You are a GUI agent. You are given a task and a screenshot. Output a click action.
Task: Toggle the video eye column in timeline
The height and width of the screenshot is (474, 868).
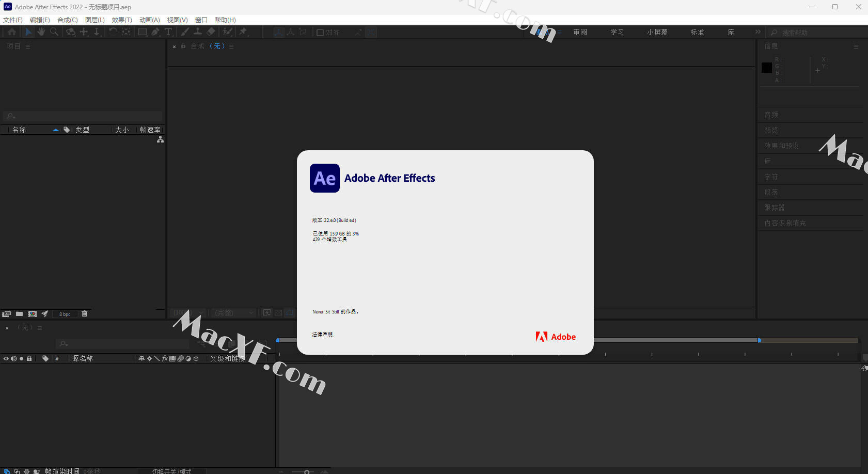pyautogui.click(x=6, y=358)
